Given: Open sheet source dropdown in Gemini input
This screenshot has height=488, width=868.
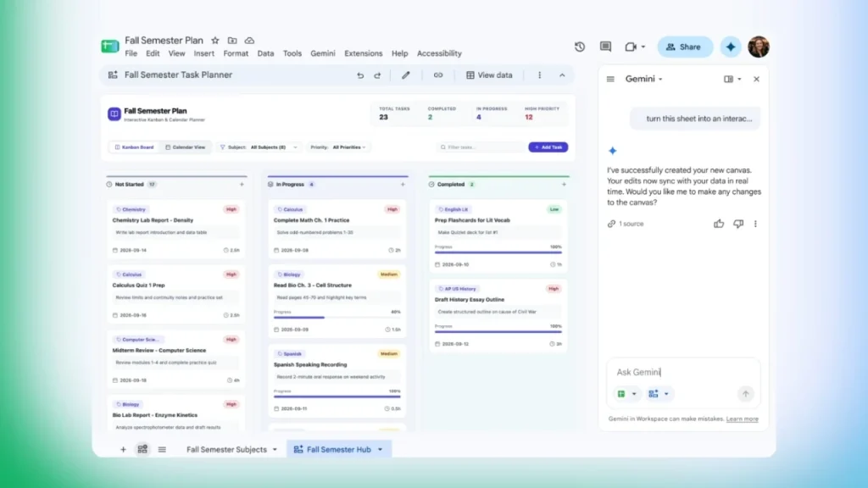Looking at the screenshot, I should coord(634,394).
